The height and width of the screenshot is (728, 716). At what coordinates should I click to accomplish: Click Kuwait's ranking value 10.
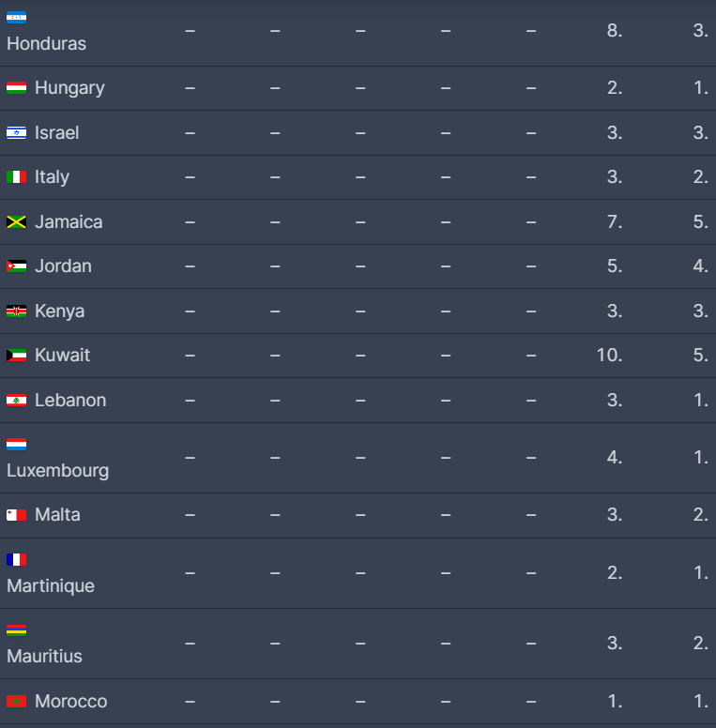[x=609, y=356]
